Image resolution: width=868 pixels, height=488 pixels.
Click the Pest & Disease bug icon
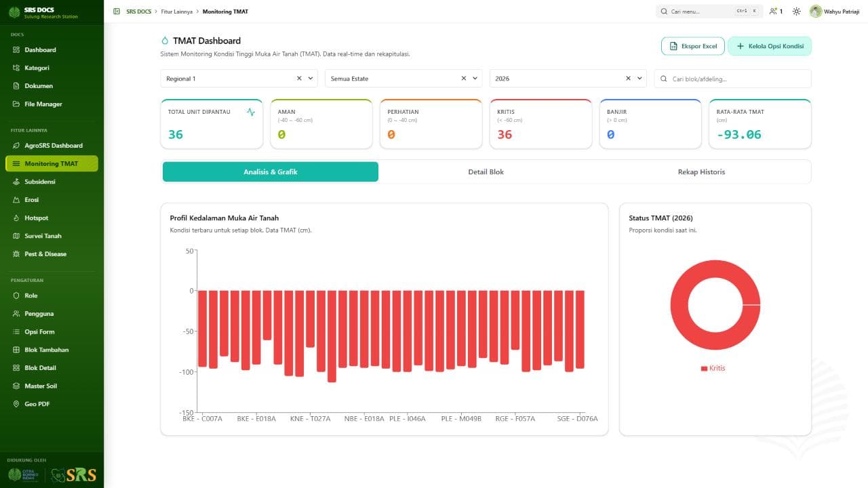pyautogui.click(x=17, y=253)
